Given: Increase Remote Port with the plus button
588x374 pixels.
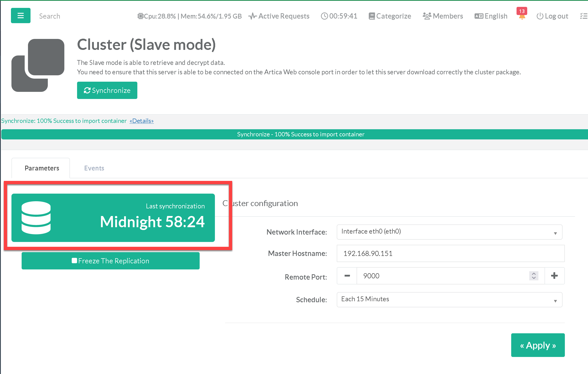Looking at the screenshot, I should click(554, 276).
